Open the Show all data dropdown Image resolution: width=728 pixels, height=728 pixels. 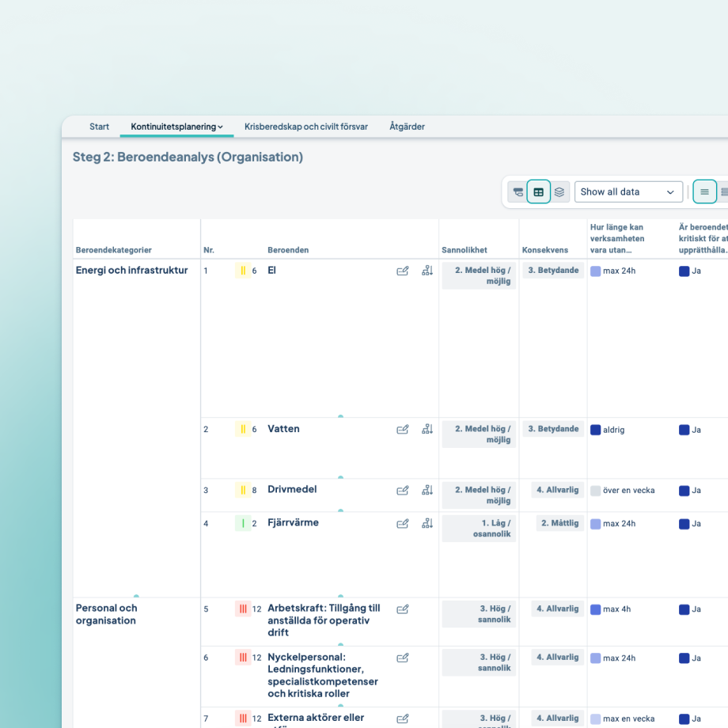click(628, 191)
